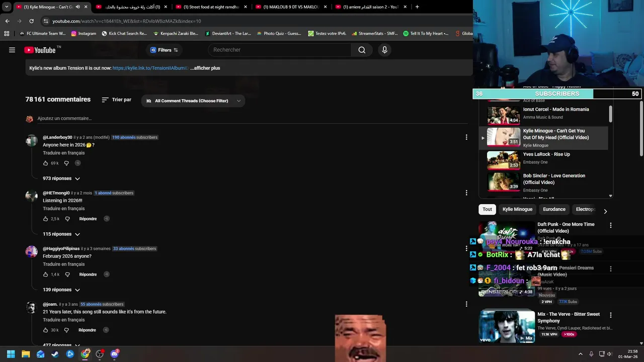Open the browser apps grid icon
644x362 pixels.
7,33
